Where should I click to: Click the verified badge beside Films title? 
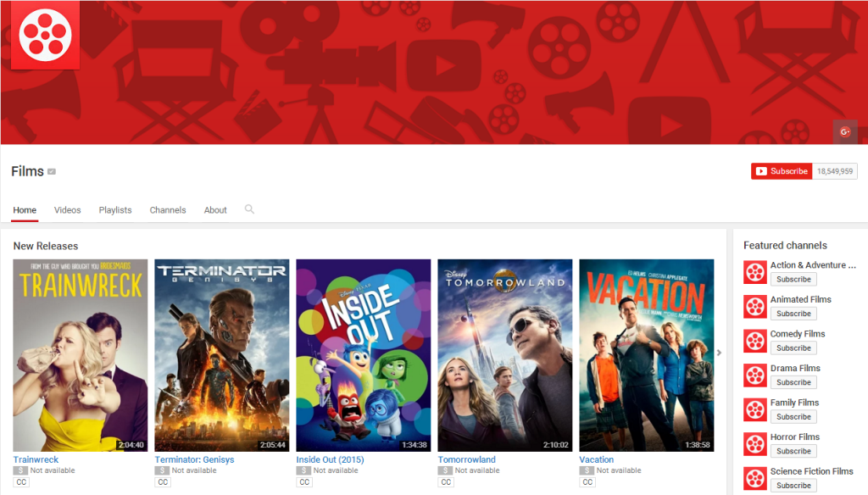pyautogui.click(x=51, y=171)
